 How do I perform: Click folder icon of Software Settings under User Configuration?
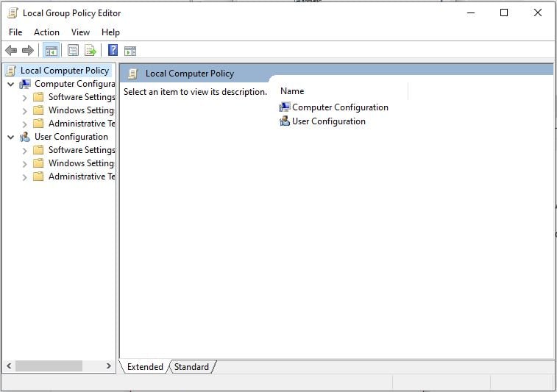tap(38, 150)
